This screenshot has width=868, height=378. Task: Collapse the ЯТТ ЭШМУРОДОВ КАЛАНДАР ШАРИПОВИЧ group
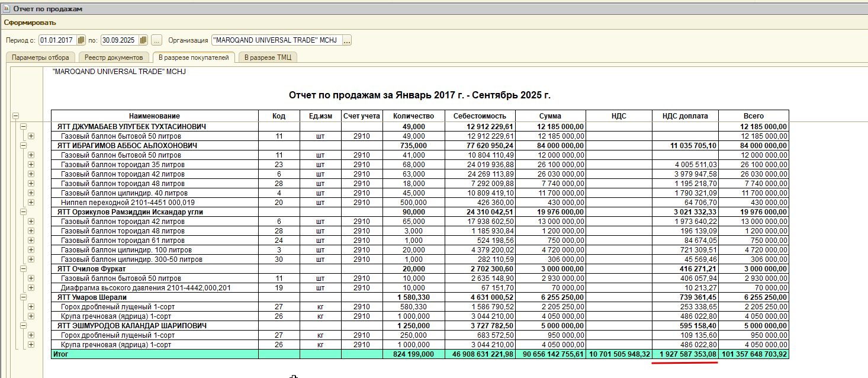[24, 325]
